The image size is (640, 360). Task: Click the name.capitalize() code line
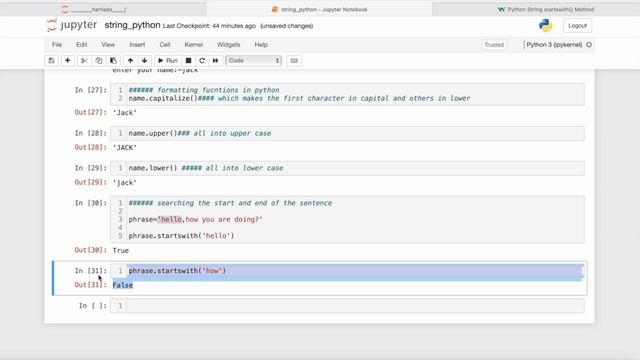click(x=299, y=98)
